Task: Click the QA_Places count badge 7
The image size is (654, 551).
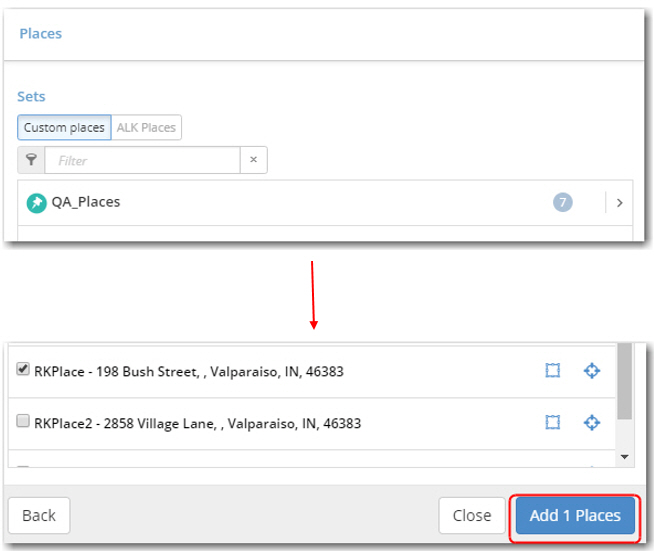Action: [563, 202]
